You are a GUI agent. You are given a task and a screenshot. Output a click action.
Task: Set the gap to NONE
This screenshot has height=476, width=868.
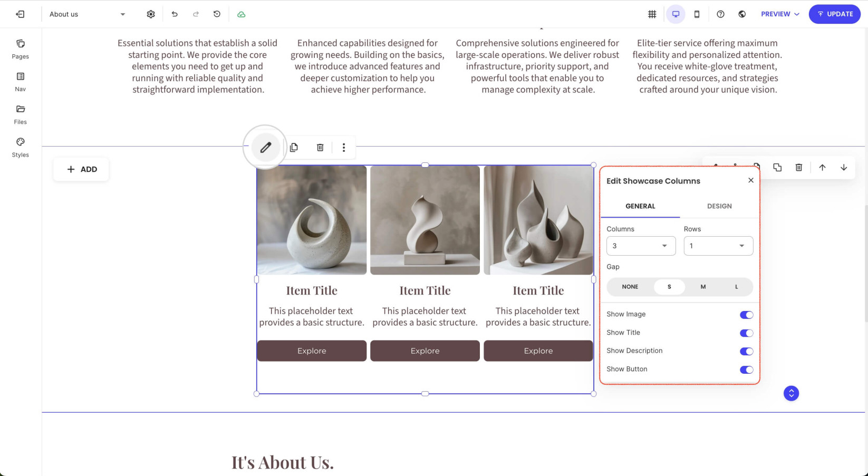click(x=630, y=287)
